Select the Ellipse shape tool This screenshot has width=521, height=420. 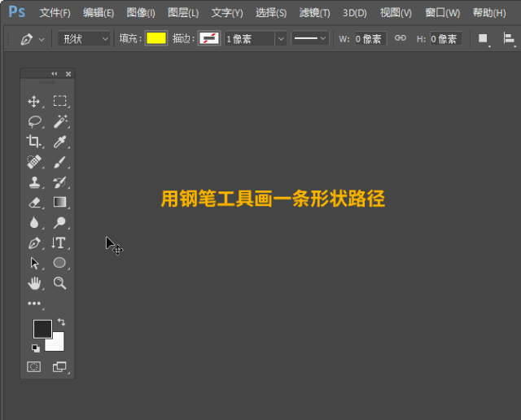tap(59, 262)
